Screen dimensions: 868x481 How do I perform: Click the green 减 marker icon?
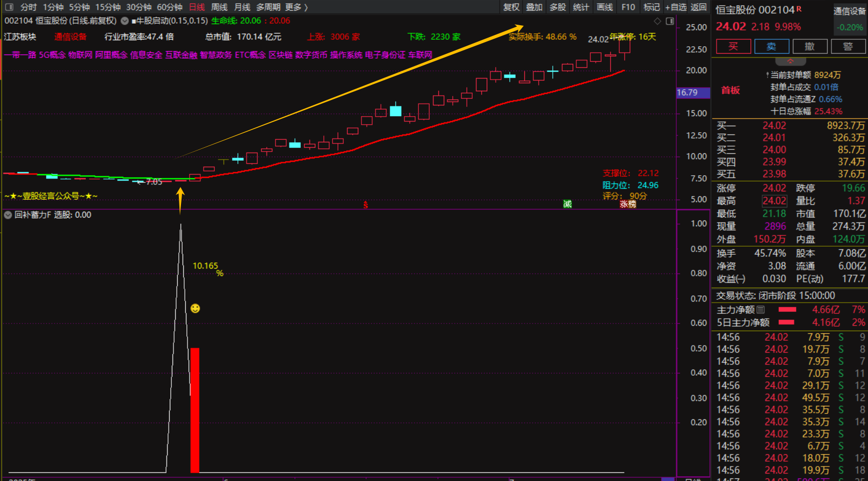(567, 204)
